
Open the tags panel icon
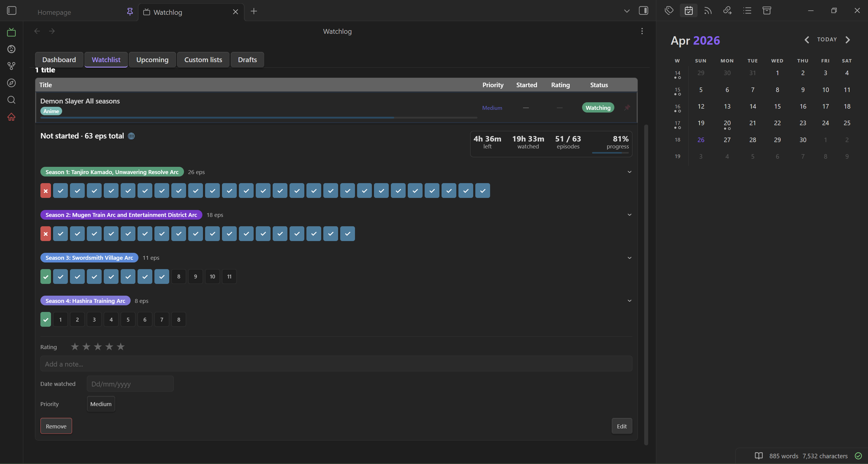point(669,11)
